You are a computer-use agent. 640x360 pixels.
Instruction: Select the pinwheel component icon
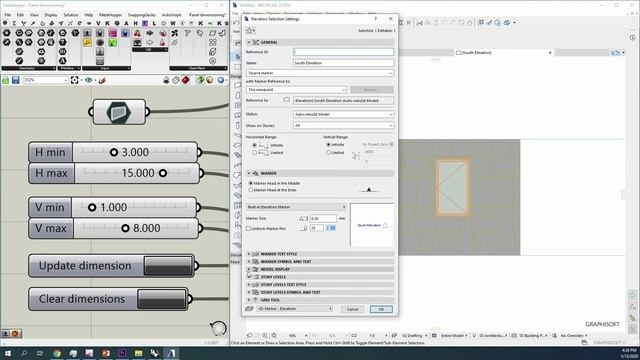click(x=175, y=33)
